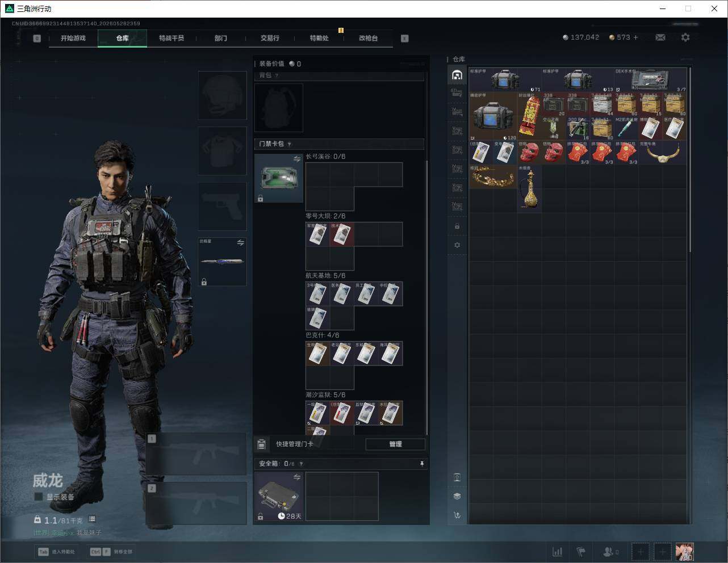728x563 pixels.
Task: Click the keycard pack container icon
Action: pyautogui.click(x=278, y=178)
